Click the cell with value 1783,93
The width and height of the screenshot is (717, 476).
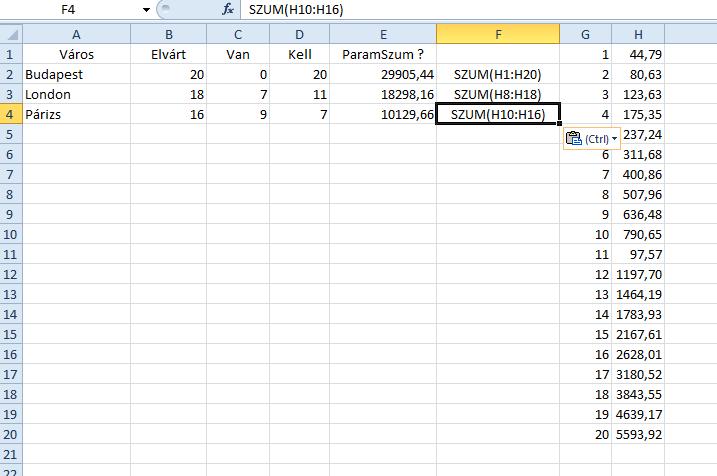tap(638, 315)
